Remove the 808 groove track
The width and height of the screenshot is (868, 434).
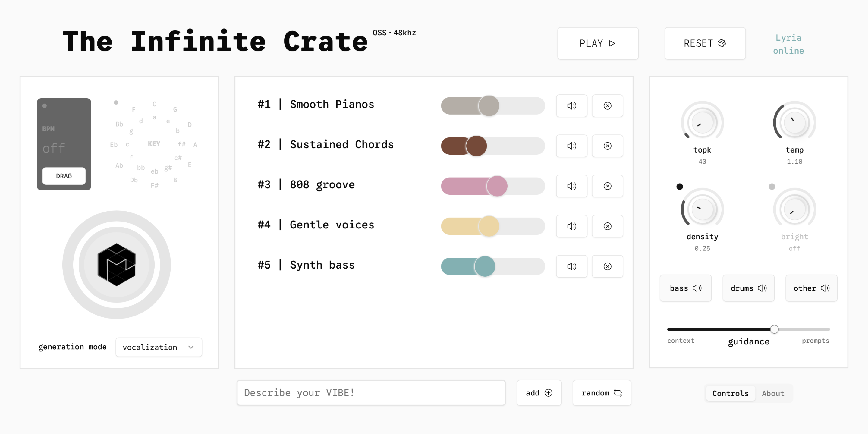pyautogui.click(x=608, y=186)
